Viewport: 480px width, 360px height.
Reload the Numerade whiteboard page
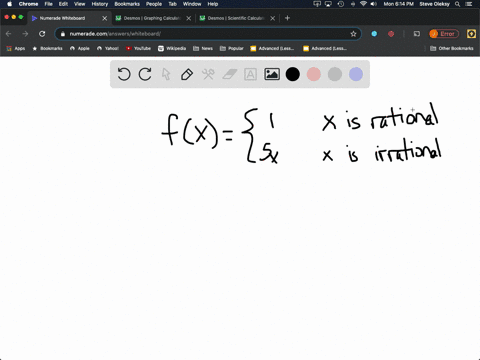coord(42,34)
